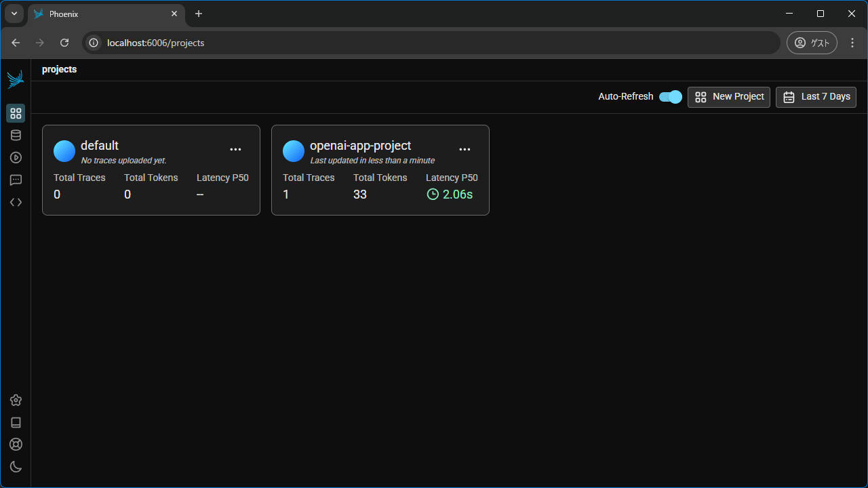Click the 2.06s latency value
This screenshot has height=488, width=868.
coord(458,195)
